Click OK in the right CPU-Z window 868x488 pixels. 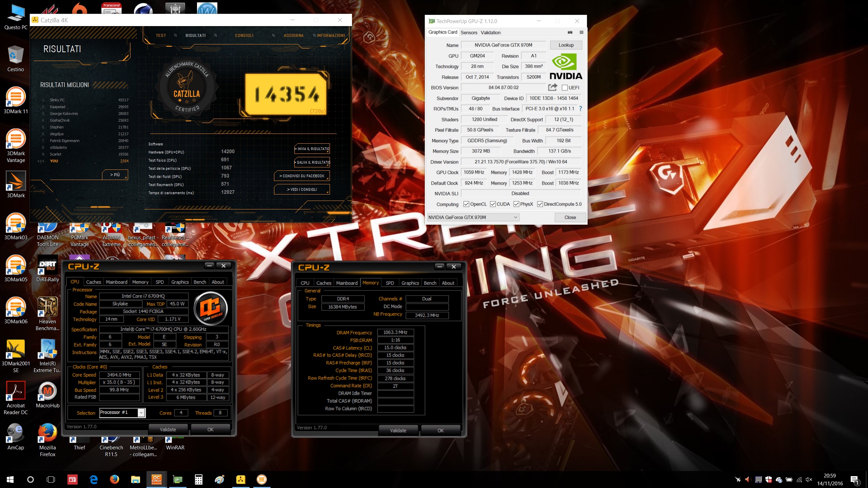coord(440,431)
